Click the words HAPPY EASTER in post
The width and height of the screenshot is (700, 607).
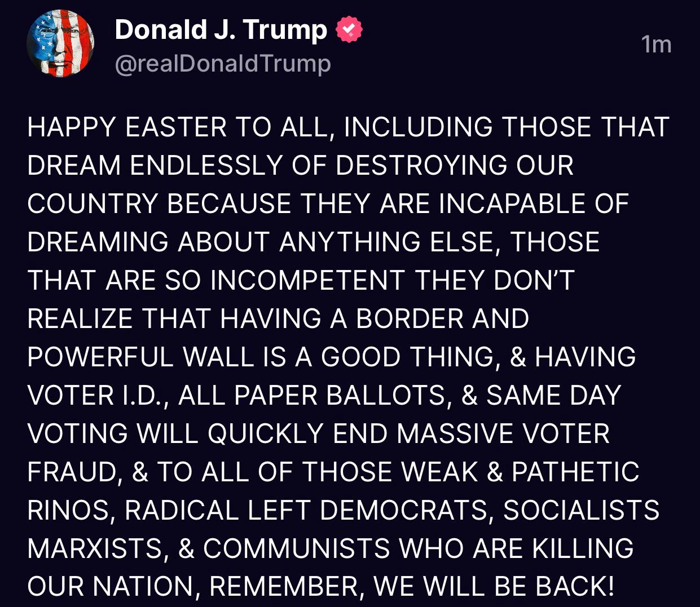click(126, 127)
